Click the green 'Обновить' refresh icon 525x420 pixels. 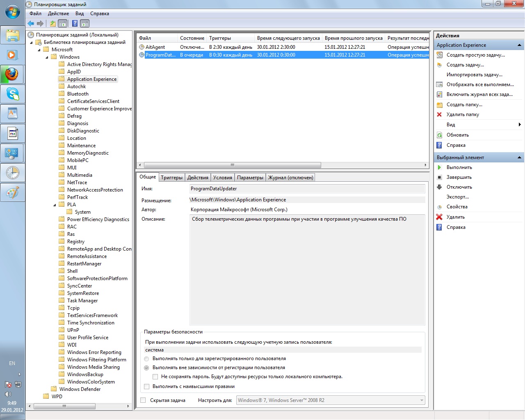439,135
